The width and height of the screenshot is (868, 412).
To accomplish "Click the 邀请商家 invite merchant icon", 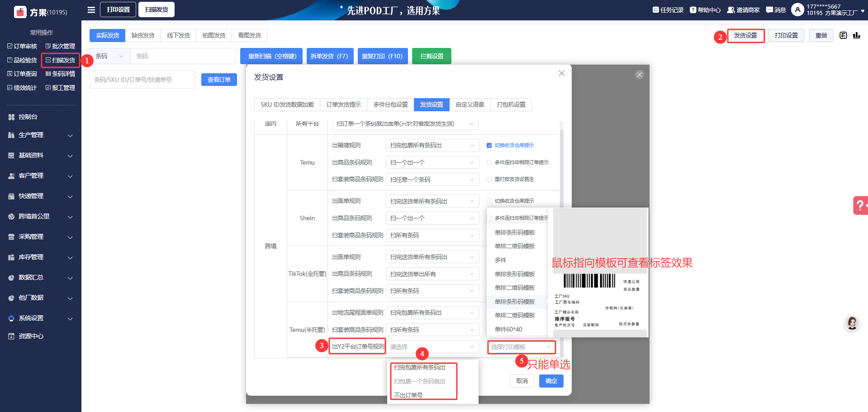I will (x=730, y=10).
